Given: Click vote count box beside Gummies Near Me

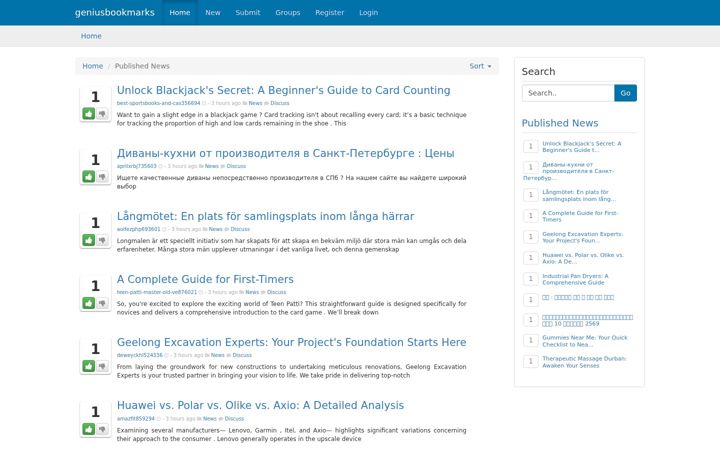Looking at the screenshot, I should click(531, 340).
